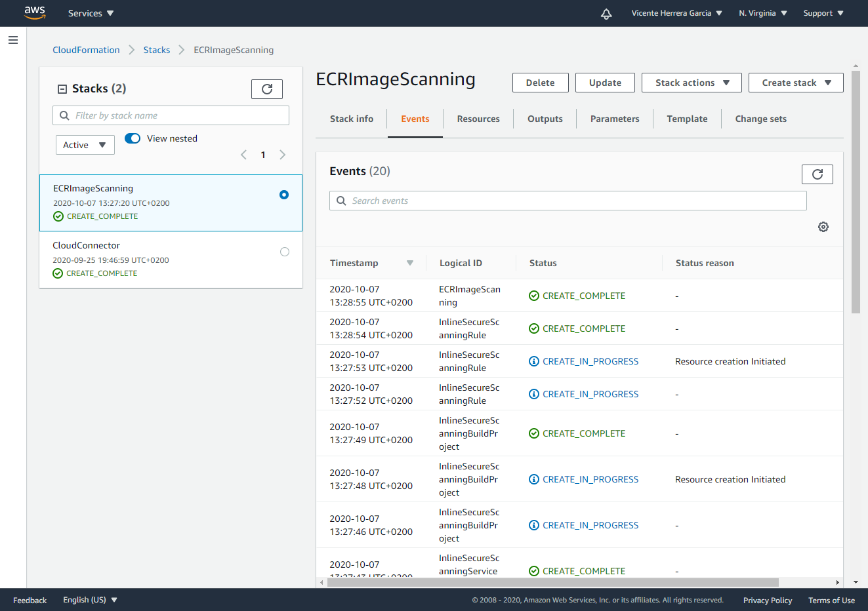Click the events table horizontal scrollbar

tap(552, 582)
